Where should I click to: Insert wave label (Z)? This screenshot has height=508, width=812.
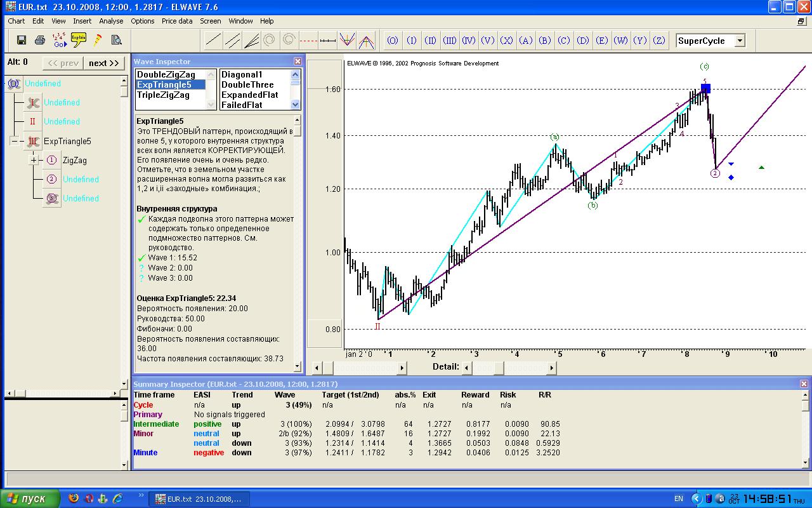[x=659, y=41]
